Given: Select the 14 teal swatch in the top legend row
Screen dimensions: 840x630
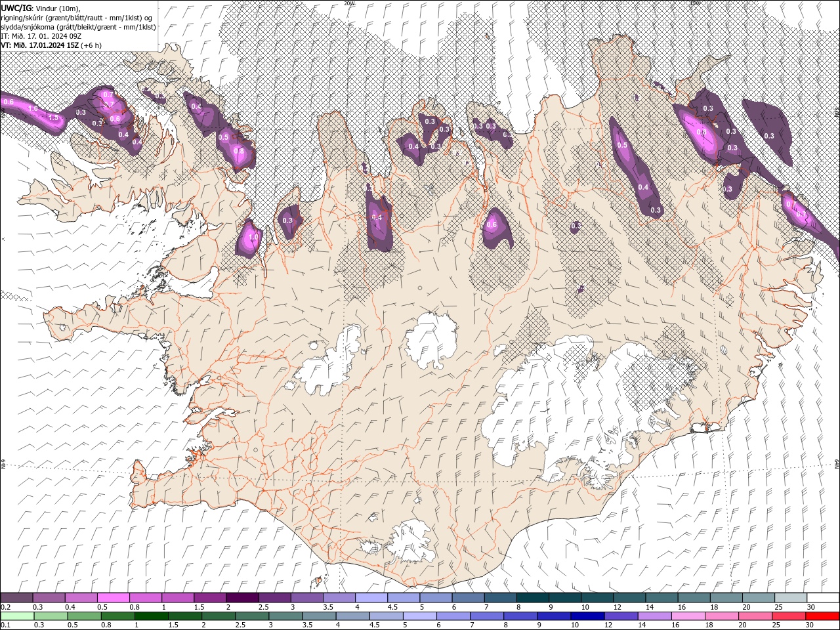Looking at the screenshot, I should pyautogui.click(x=662, y=598).
